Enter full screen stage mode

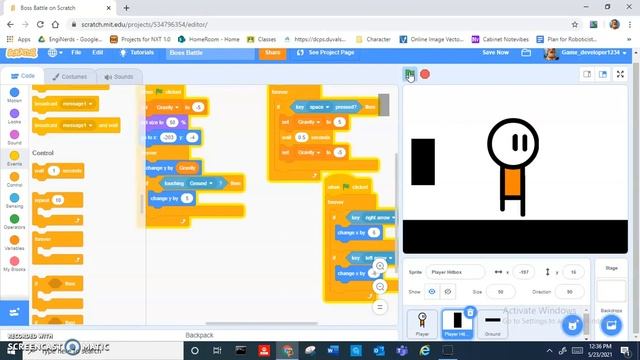620,74
